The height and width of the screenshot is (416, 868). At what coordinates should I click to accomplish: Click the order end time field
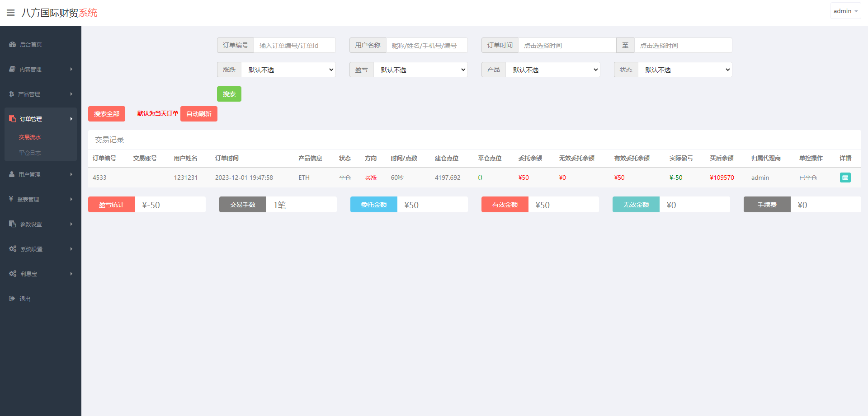click(x=683, y=45)
